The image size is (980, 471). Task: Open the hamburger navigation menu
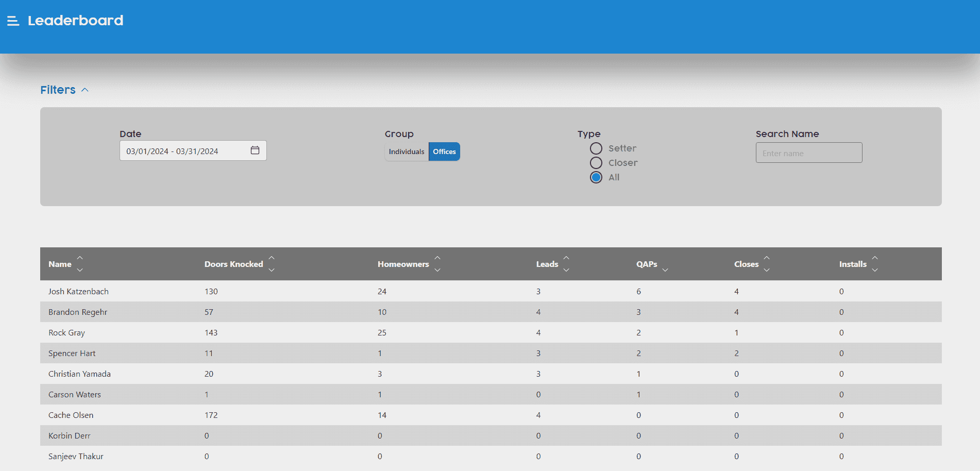click(x=13, y=21)
